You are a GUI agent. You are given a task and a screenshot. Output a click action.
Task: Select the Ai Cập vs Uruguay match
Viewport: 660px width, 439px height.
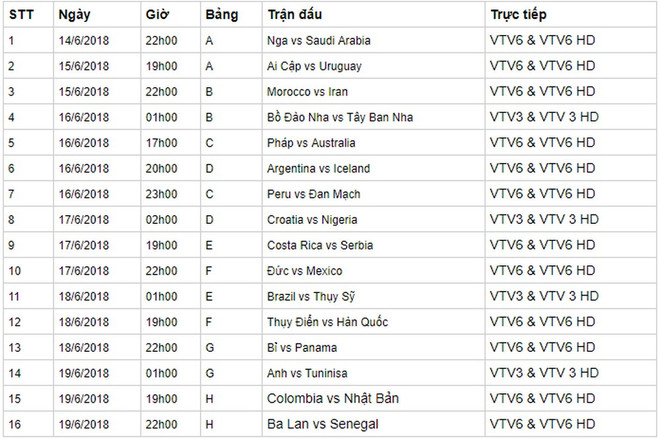pos(314,66)
